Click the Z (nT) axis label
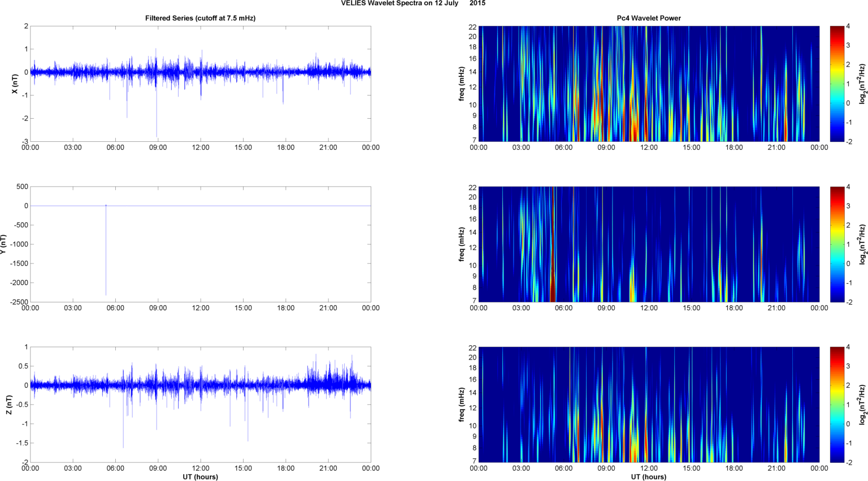 pyautogui.click(x=10, y=405)
